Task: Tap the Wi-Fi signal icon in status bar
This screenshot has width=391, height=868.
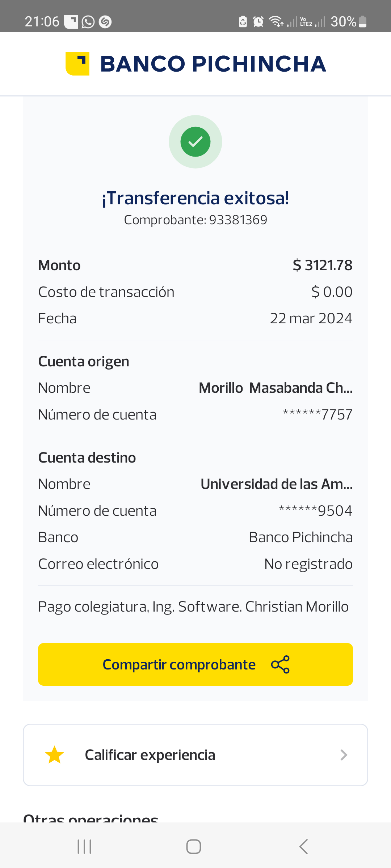Action: tap(276, 22)
